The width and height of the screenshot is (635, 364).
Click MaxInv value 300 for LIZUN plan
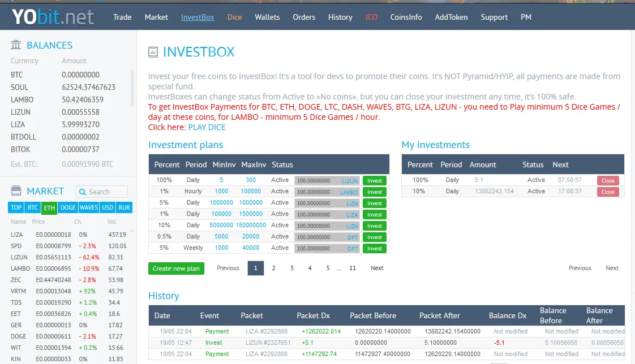251,180
